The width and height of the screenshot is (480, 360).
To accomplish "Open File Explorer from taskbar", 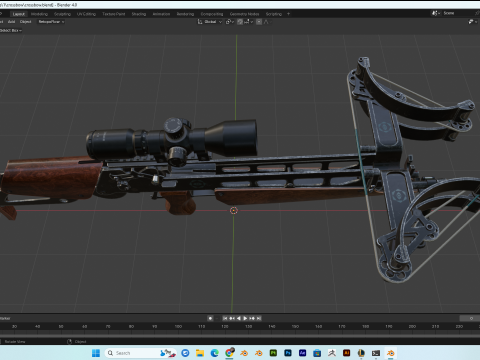I will tap(200, 353).
